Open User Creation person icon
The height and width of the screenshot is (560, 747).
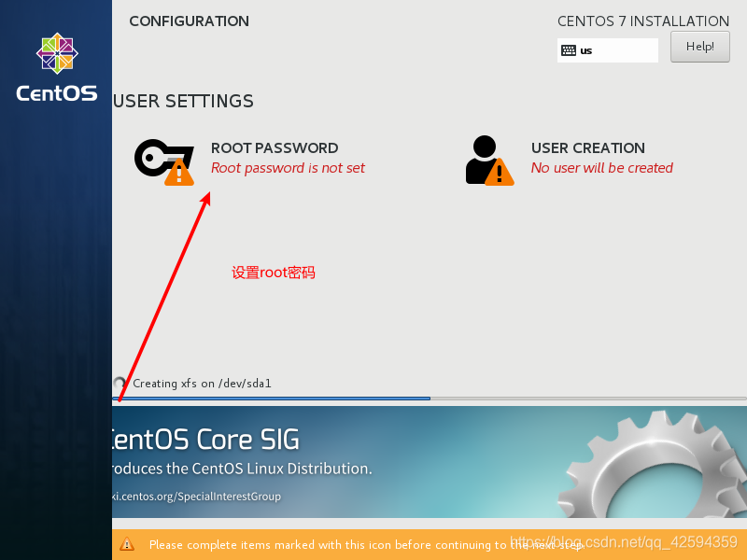coord(489,161)
